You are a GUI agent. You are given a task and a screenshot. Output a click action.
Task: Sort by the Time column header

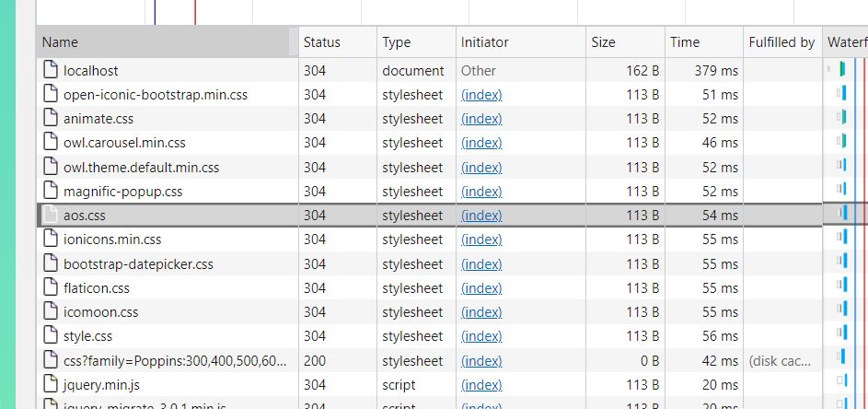pyautogui.click(x=703, y=42)
